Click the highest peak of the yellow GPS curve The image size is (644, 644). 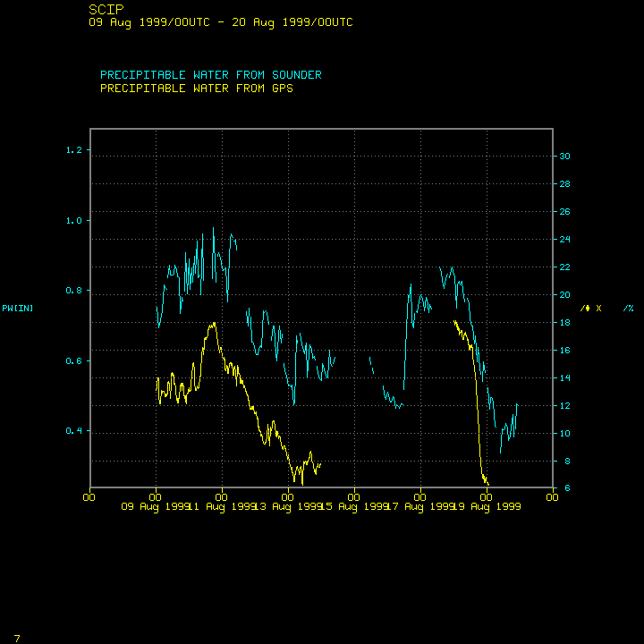[x=213, y=323]
